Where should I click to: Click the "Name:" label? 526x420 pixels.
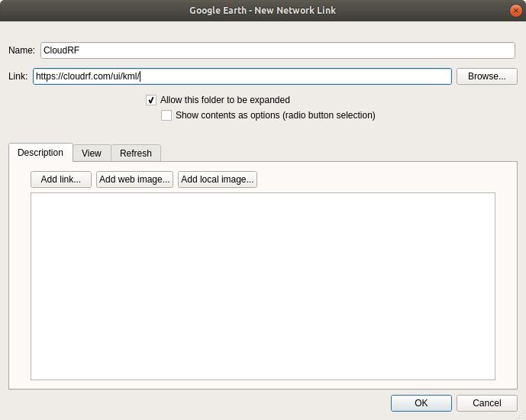(x=21, y=50)
